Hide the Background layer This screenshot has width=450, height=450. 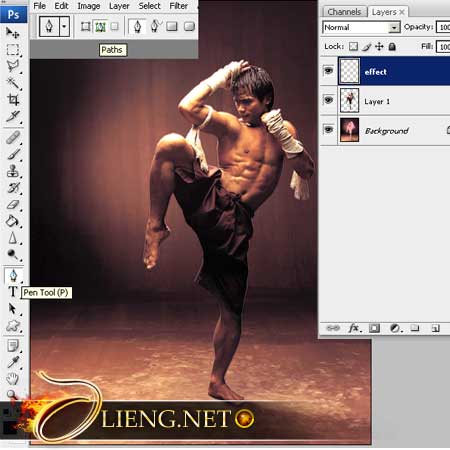click(328, 129)
